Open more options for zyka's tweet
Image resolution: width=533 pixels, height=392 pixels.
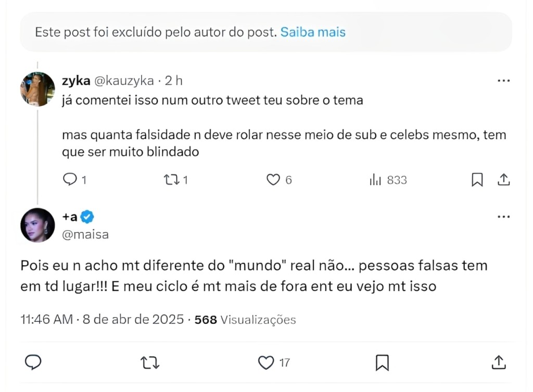(503, 81)
